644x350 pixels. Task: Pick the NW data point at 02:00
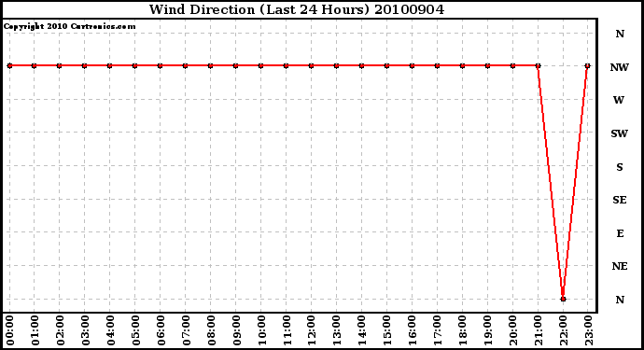point(59,65)
